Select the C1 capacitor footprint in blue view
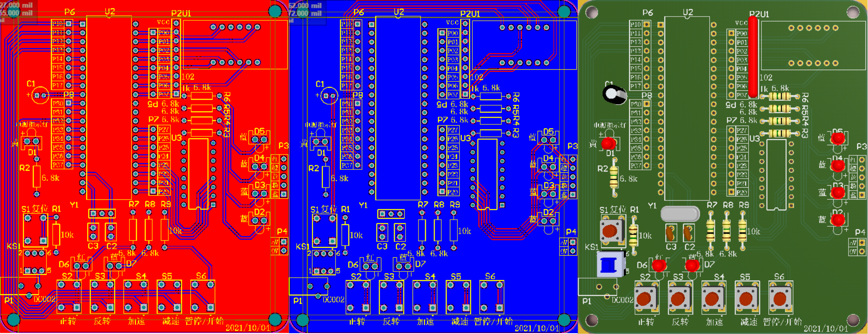Viewport: 868px width, 334px height. (x=329, y=96)
